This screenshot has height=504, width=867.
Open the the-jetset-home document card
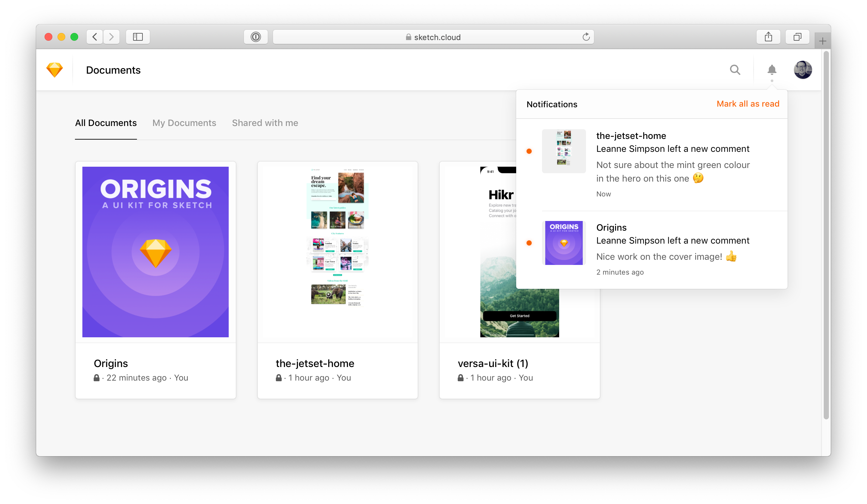337,279
